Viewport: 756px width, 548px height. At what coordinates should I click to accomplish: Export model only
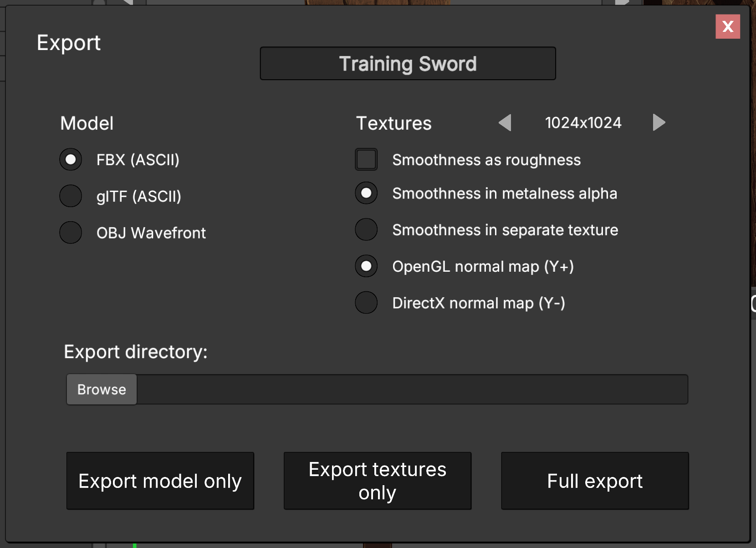(x=160, y=481)
